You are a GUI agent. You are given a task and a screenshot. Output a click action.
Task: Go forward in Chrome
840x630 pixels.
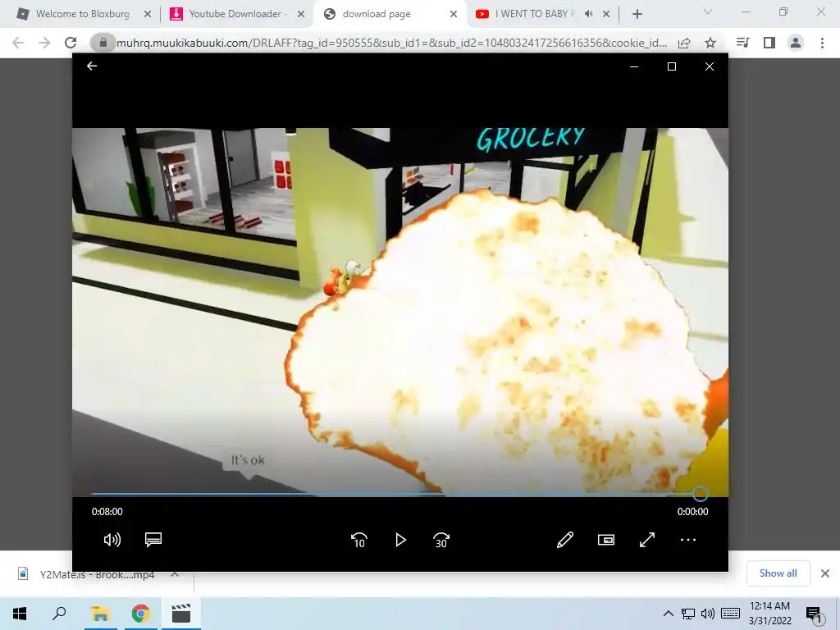click(x=44, y=43)
